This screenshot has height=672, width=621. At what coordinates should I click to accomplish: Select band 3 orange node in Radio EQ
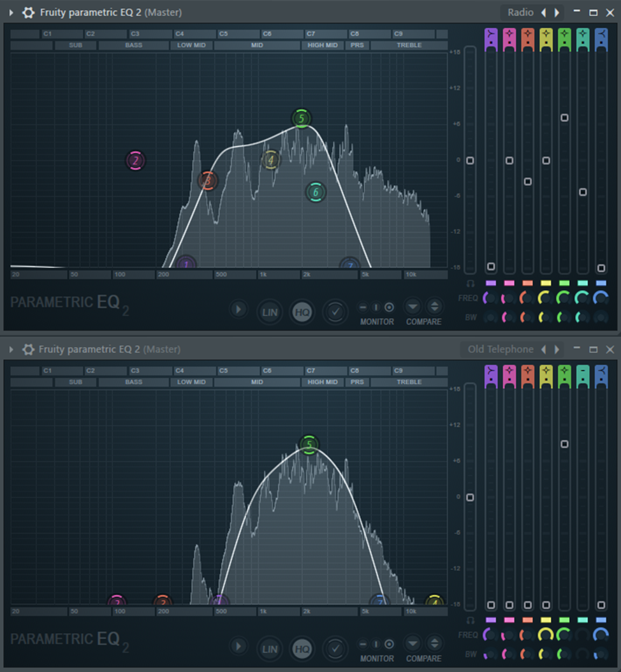pyautogui.click(x=207, y=181)
